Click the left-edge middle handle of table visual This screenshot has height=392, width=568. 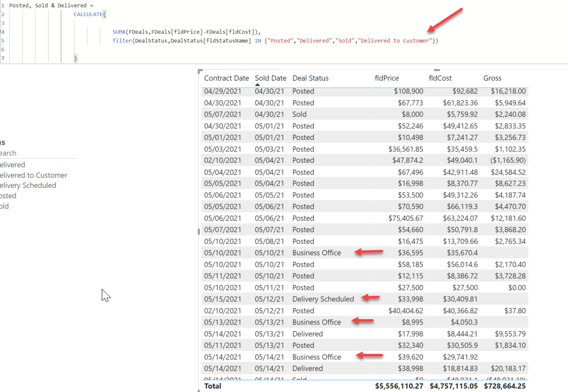(199, 232)
